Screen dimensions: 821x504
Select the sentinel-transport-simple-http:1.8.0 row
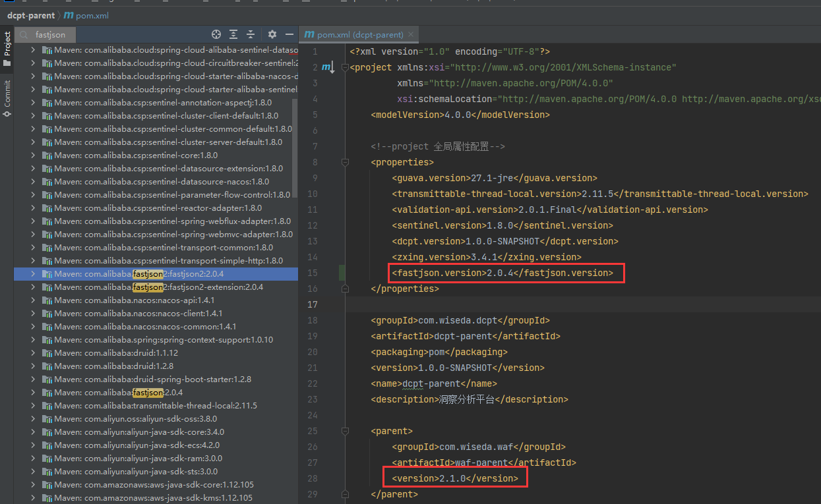156,261
